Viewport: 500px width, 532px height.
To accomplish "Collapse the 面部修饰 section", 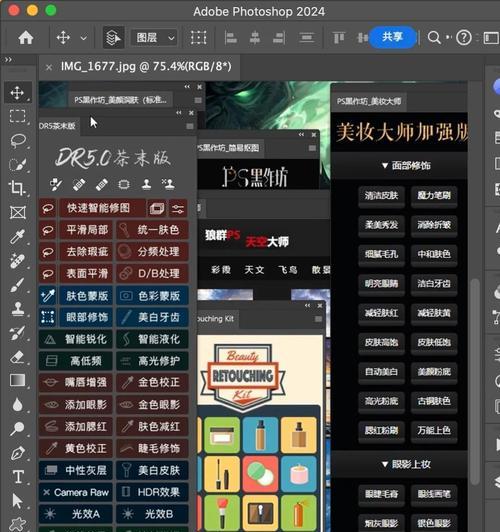I will click(406, 166).
